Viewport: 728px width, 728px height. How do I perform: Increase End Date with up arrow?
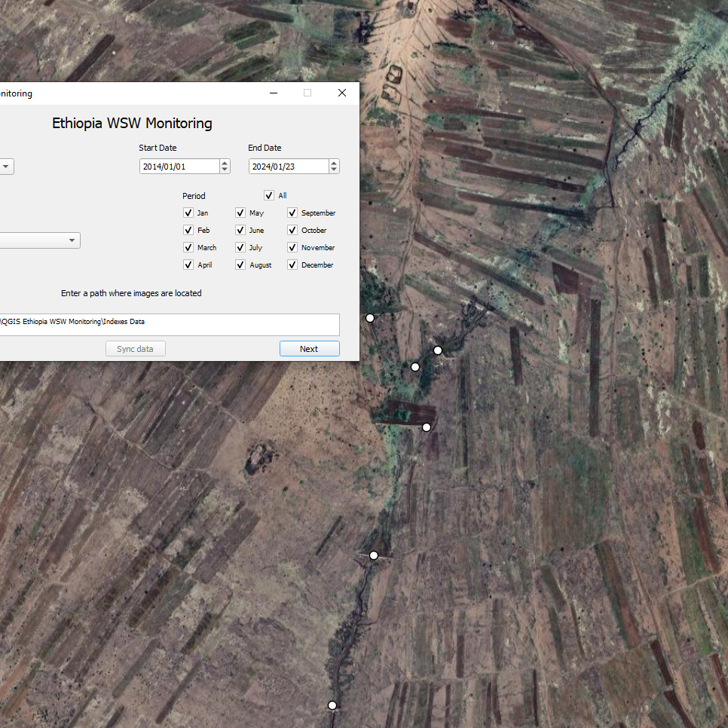(334, 163)
